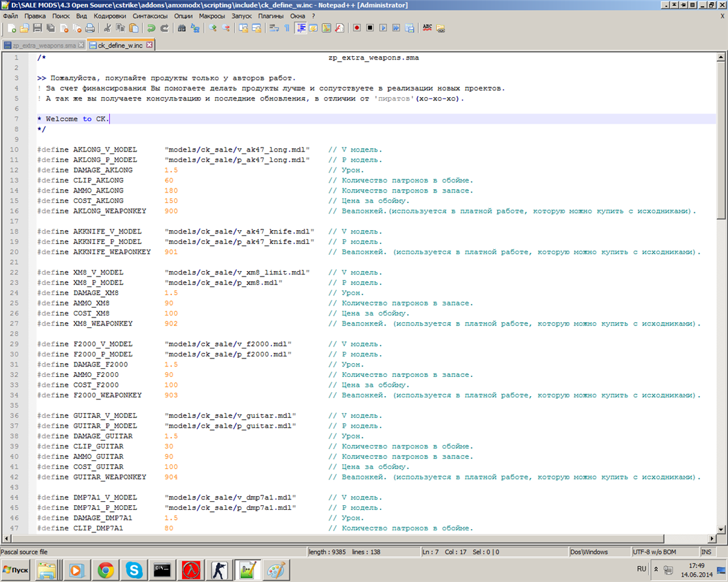Save the current file via toolbar
The image size is (728, 582).
[x=38, y=28]
